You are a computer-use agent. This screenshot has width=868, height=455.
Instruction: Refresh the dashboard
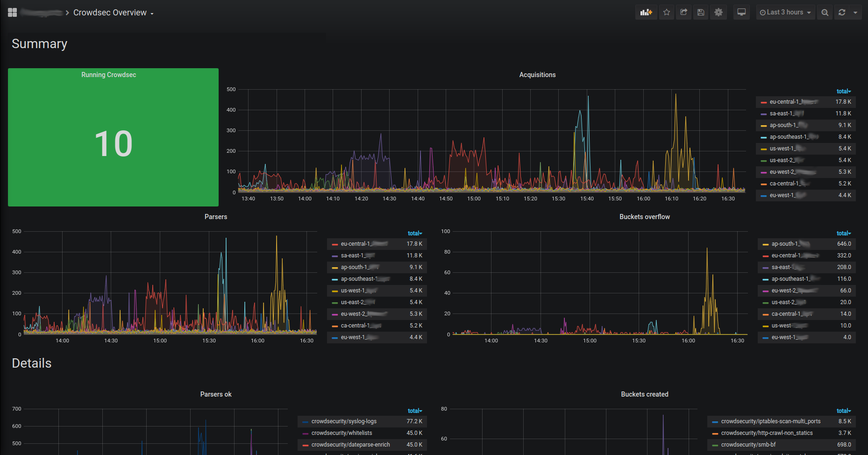[842, 13]
